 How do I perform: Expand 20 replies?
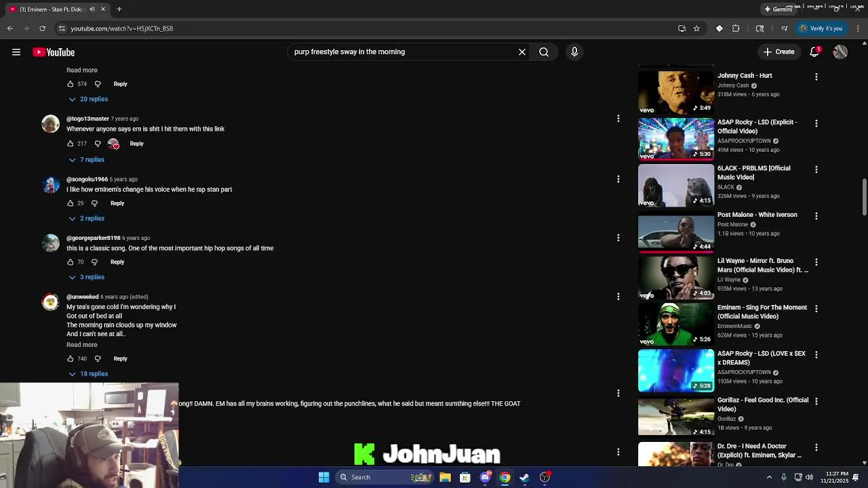pos(88,99)
